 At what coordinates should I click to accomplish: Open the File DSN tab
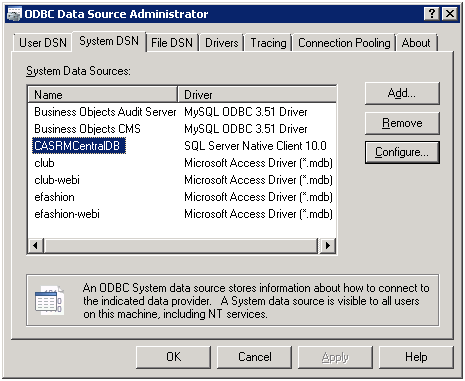point(172,43)
